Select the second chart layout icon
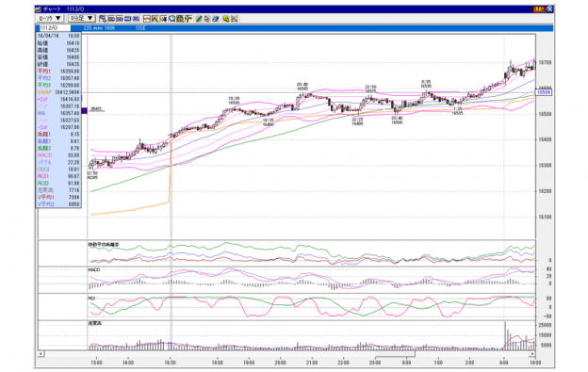The width and height of the screenshot is (588, 372). pos(111,18)
